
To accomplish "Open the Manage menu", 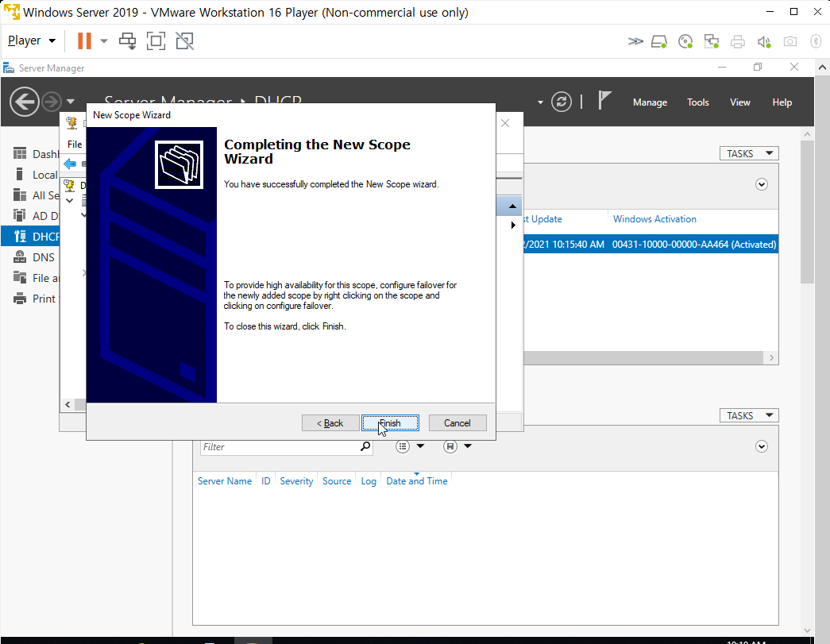I will (x=650, y=102).
